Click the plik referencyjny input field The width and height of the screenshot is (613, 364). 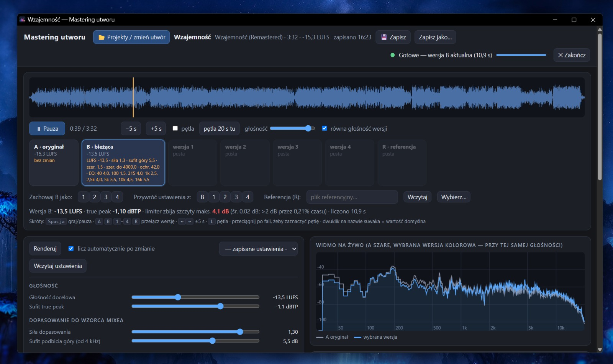(x=352, y=197)
